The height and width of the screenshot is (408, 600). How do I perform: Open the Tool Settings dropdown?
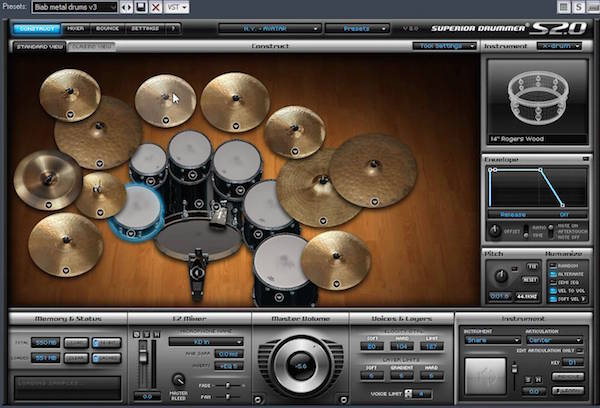(444, 46)
